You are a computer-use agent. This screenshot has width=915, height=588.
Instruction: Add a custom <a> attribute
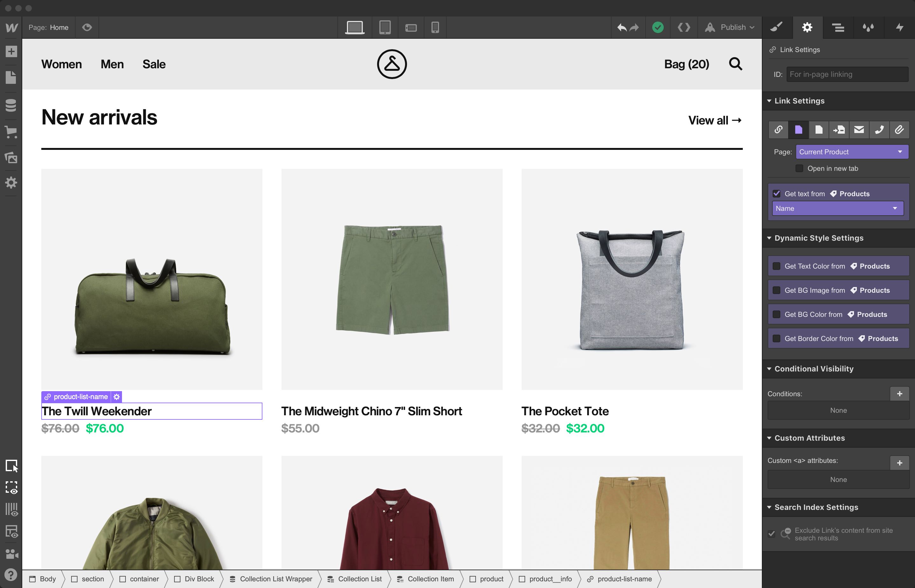click(x=899, y=463)
